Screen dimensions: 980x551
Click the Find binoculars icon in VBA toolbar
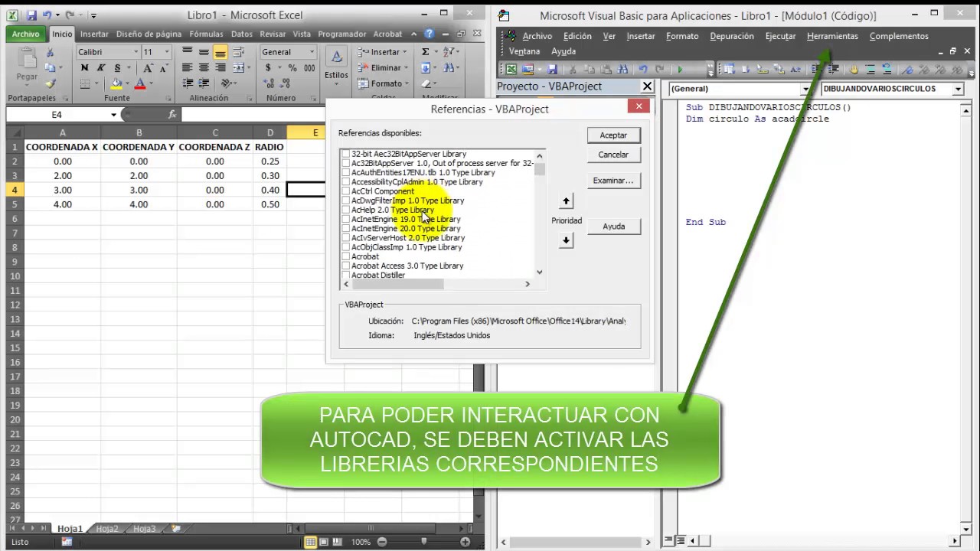point(622,70)
